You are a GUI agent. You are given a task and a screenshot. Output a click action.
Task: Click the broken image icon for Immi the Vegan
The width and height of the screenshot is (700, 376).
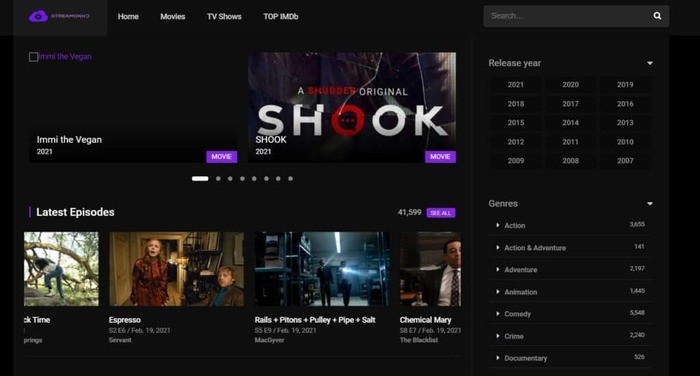coord(33,57)
